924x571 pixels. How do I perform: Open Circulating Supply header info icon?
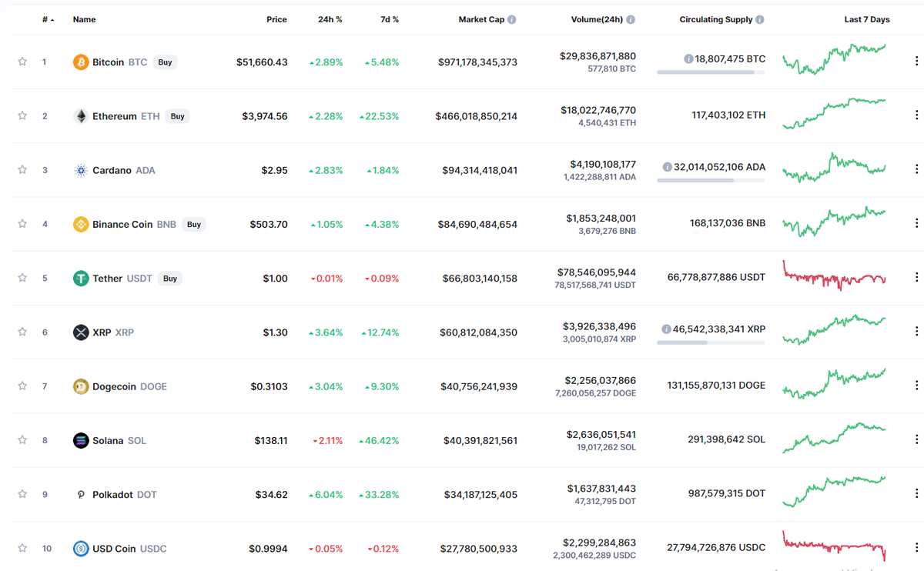[760, 19]
